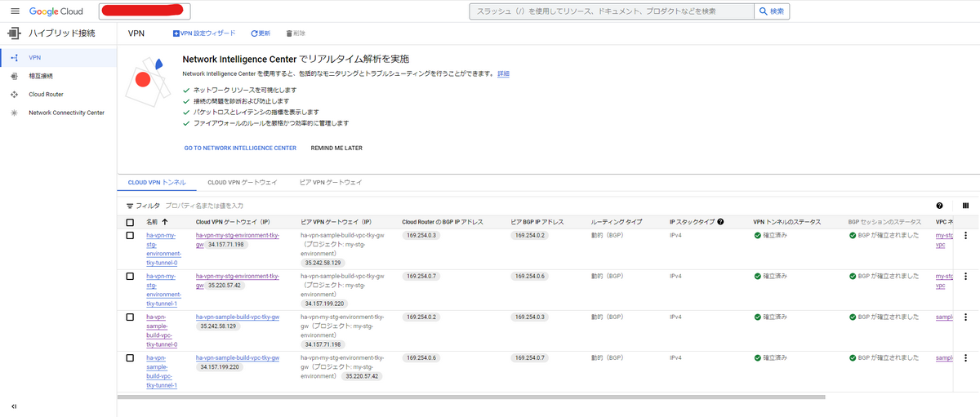Open more actions menu for sample-build tunnel-0 row
The height and width of the screenshot is (417, 980).
[965, 317]
